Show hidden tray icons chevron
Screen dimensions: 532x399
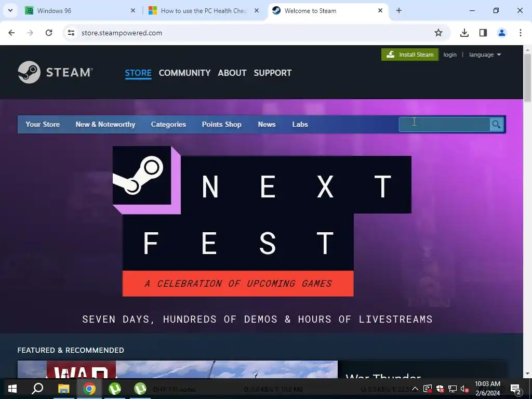click(415, 389)
